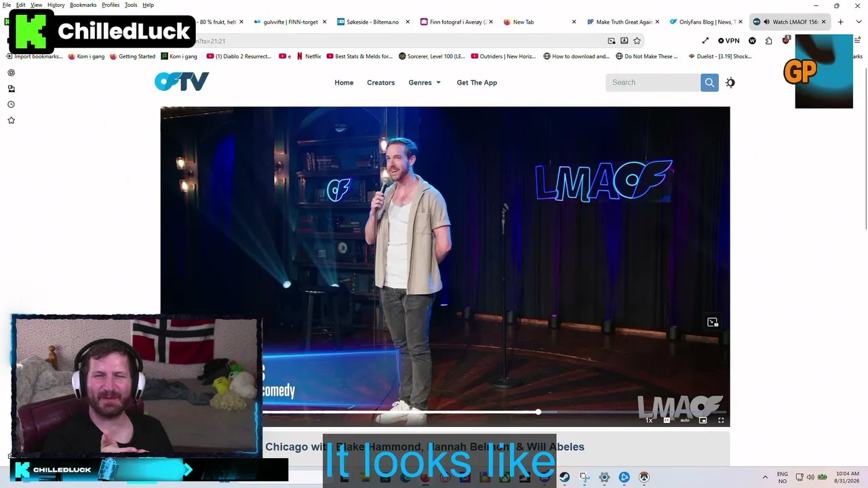Open the Profiles menu
This screenshot has height=488, width=868.
111,5
